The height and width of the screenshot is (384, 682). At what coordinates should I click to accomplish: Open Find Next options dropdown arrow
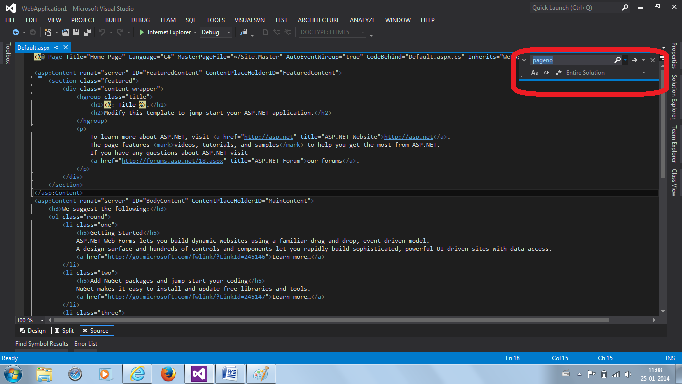(x=643, y=60)
